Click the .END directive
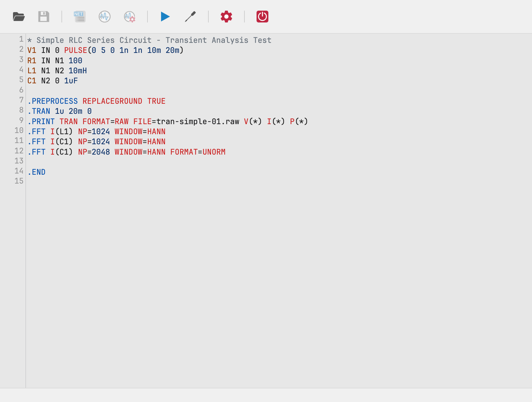 coord(37,172)
